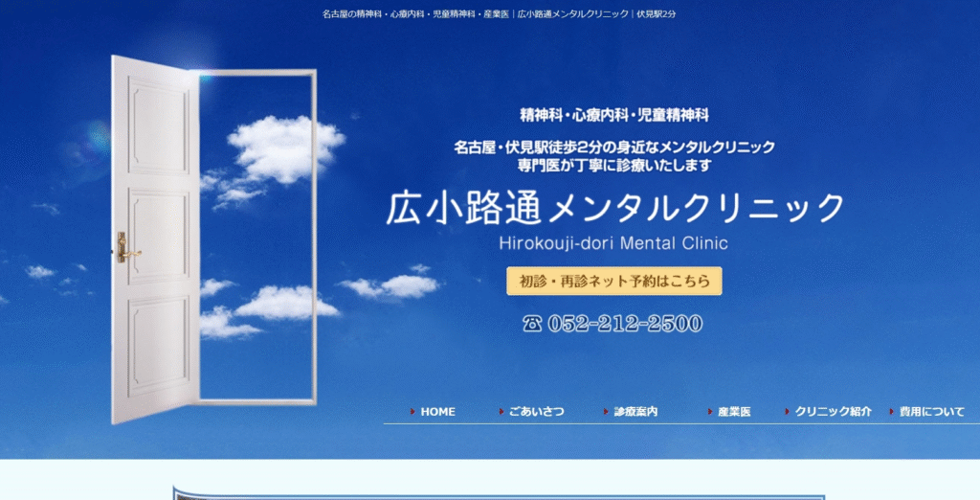Viewport: 980px width, 500px height.
Task: Click the 広小路通メンタルクリニック logo title
Action: [x=615, y=209]
